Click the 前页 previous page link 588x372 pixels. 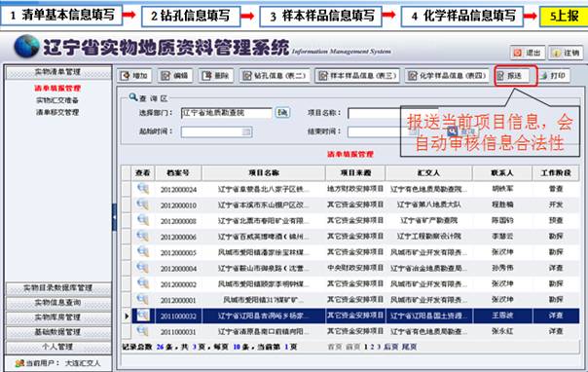[353, 347]
